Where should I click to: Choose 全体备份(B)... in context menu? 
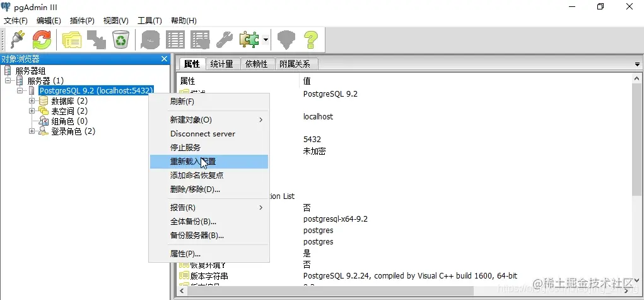pos(209,222)
